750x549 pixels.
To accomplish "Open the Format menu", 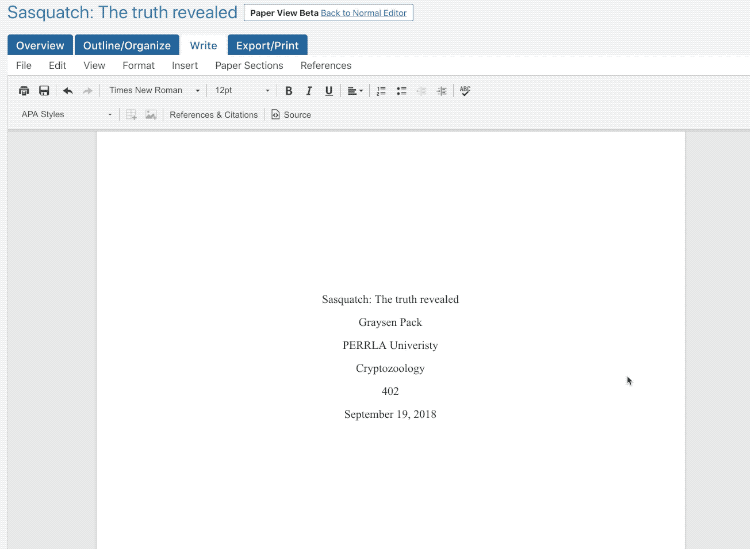I will click(138, 66).
